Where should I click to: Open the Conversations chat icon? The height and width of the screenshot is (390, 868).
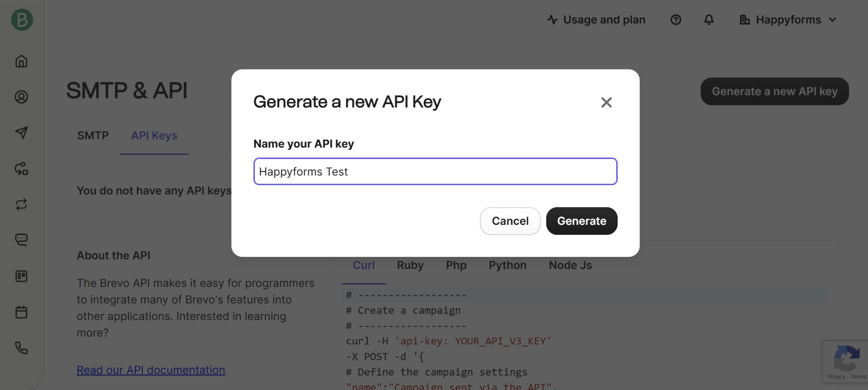coord(22,240)
